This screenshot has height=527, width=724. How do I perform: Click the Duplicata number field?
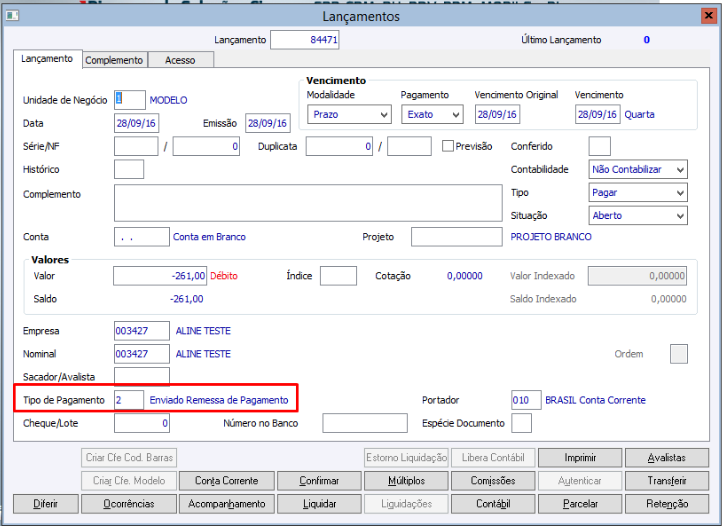339,146
